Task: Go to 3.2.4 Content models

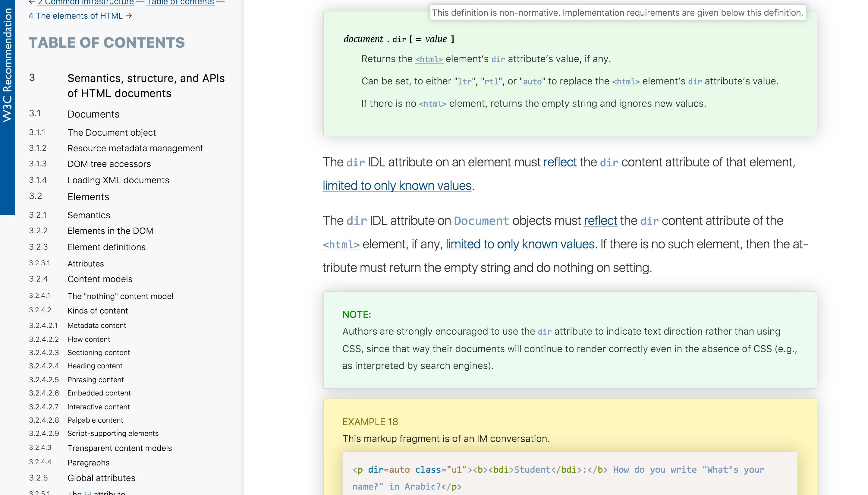Action: [100, 279]
